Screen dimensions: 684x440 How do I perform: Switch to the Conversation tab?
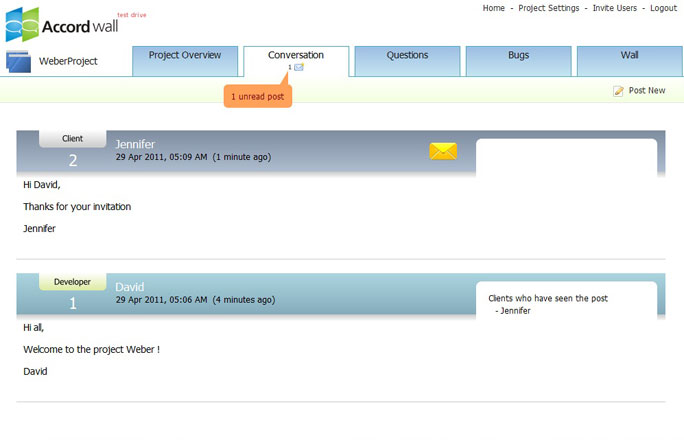[296, 56]
